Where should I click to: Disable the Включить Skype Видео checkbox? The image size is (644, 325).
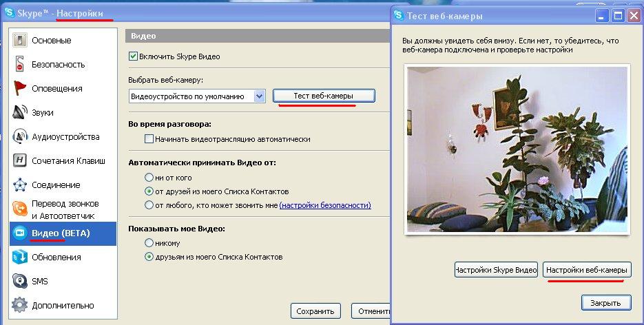tap(134, 56)
